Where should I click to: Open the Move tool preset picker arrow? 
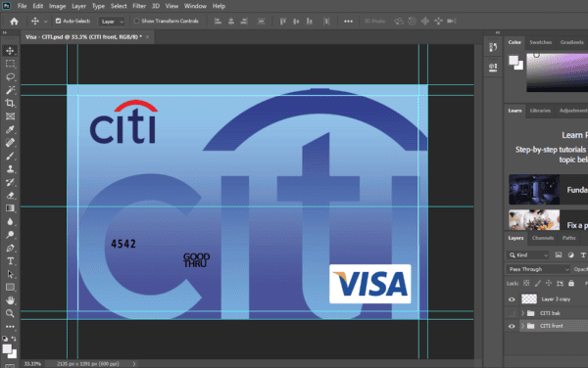tap(45, 22)
